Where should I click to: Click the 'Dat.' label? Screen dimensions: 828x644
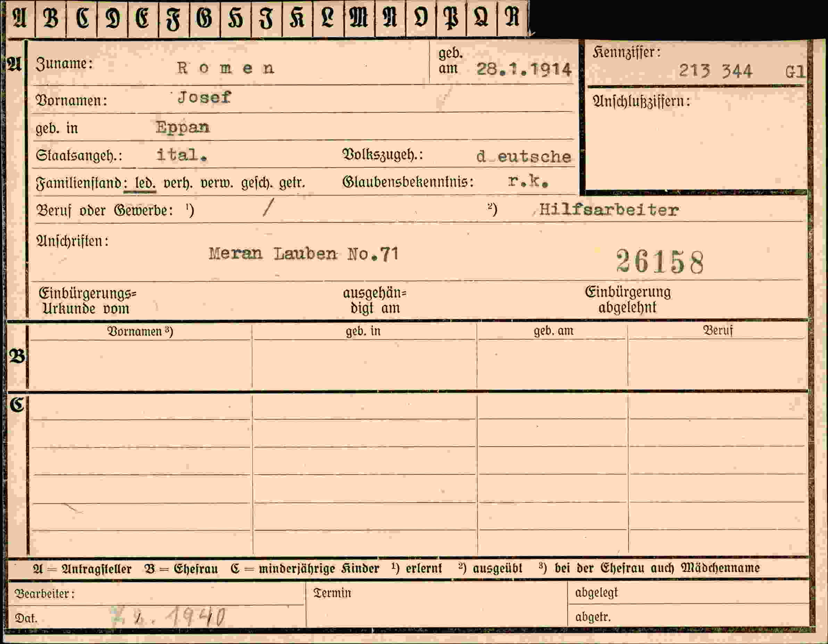[26, 618]
